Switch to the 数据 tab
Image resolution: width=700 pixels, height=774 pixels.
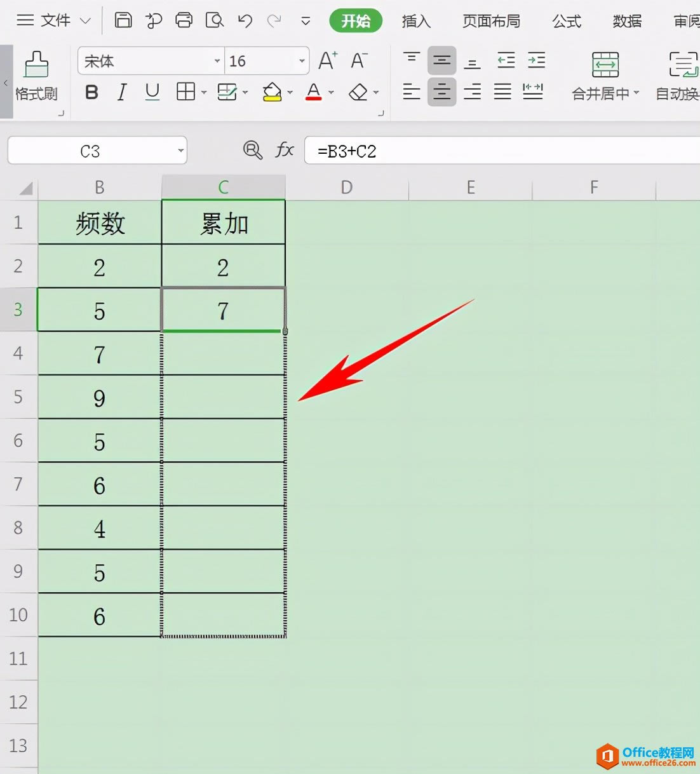[x=627, y=21]
